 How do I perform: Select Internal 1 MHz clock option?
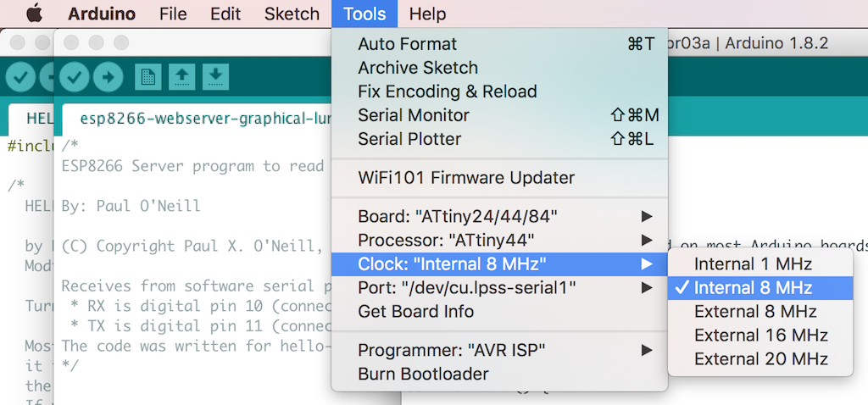click(x=753, y=264)
